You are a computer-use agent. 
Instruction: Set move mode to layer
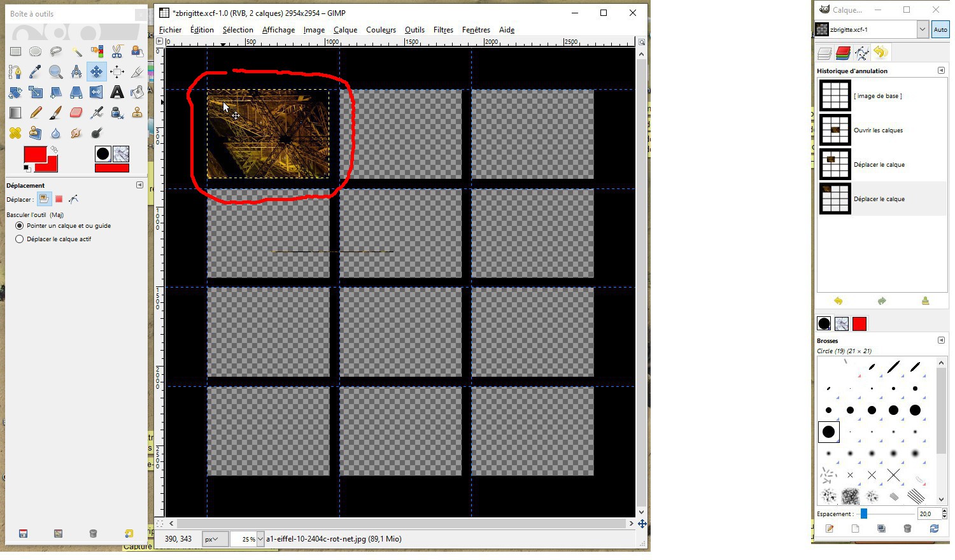click(44, 199)
